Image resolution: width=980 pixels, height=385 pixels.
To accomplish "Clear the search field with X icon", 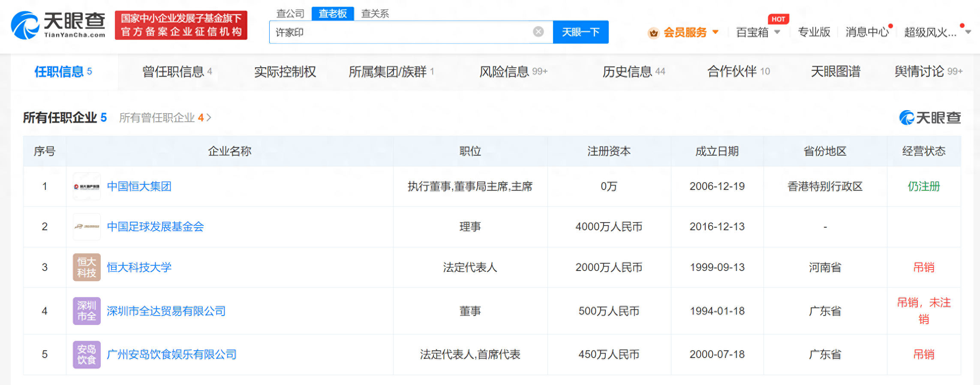I will [x=538, y=32].
